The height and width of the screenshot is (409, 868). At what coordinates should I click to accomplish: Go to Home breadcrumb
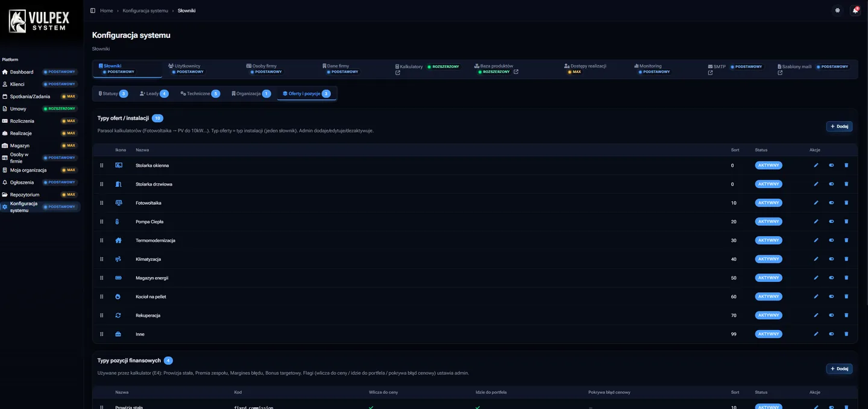click(107, 10)
